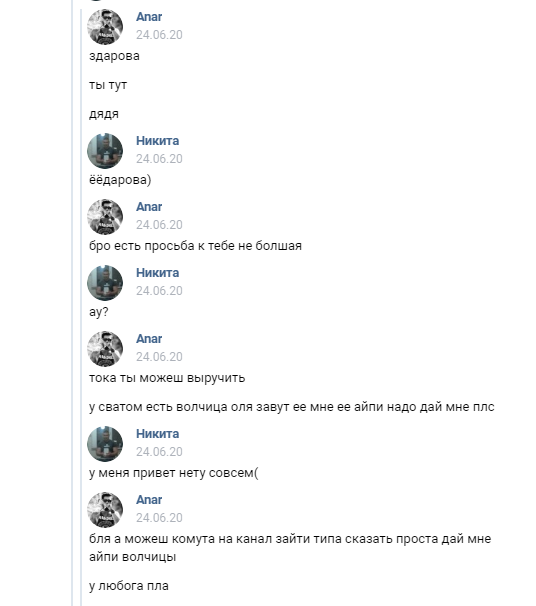Select the message 'у любога пла'
The height and width of the screenshot is (606, 536).
pos(129,586)
